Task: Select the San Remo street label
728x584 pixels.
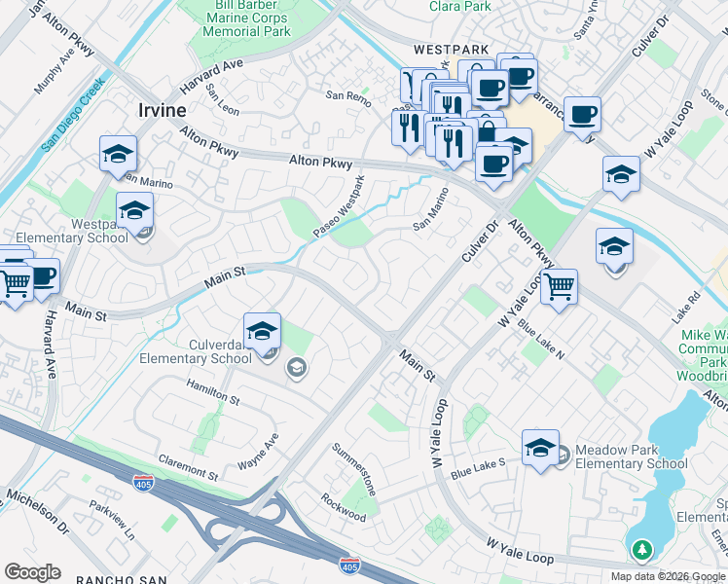Action: pos(348,98)
